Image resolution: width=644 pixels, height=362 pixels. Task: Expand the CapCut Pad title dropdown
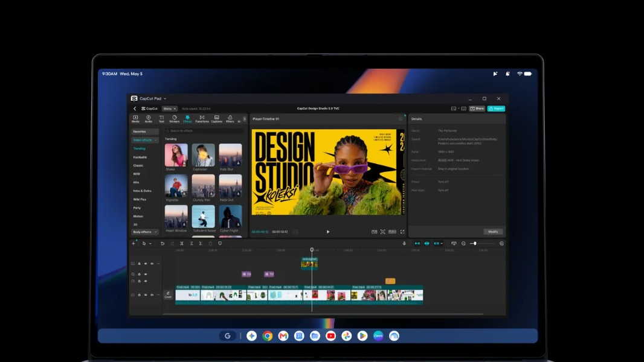[165, 99]
